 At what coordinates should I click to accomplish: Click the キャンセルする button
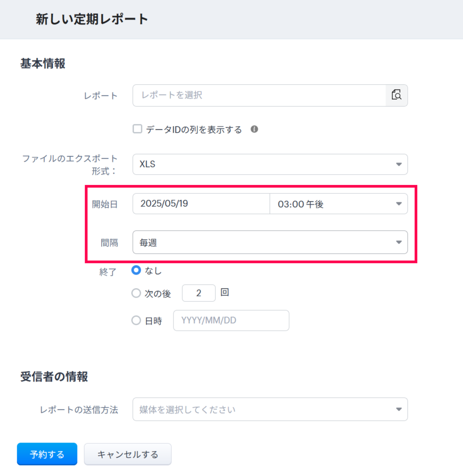coord(128,454)
